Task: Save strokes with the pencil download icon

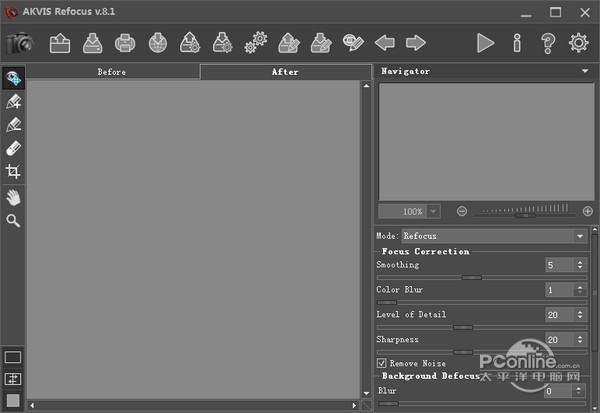Action: click(321, 43)
